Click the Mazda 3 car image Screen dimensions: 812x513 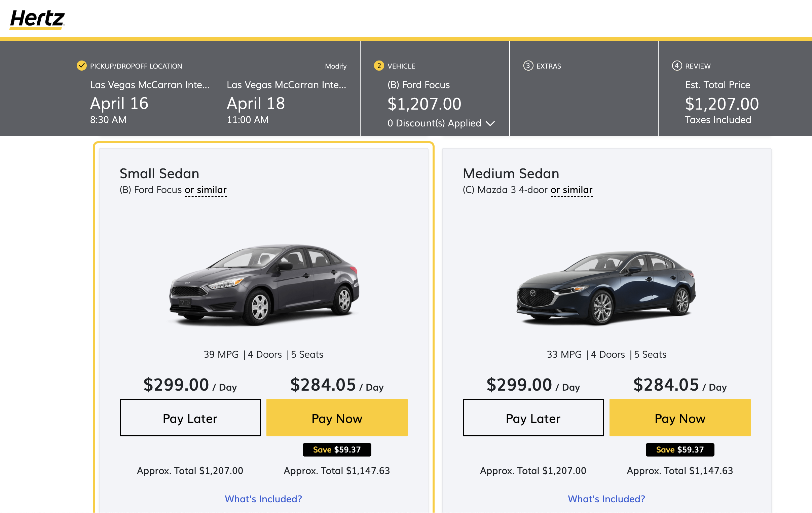click(x=606, y=288)
